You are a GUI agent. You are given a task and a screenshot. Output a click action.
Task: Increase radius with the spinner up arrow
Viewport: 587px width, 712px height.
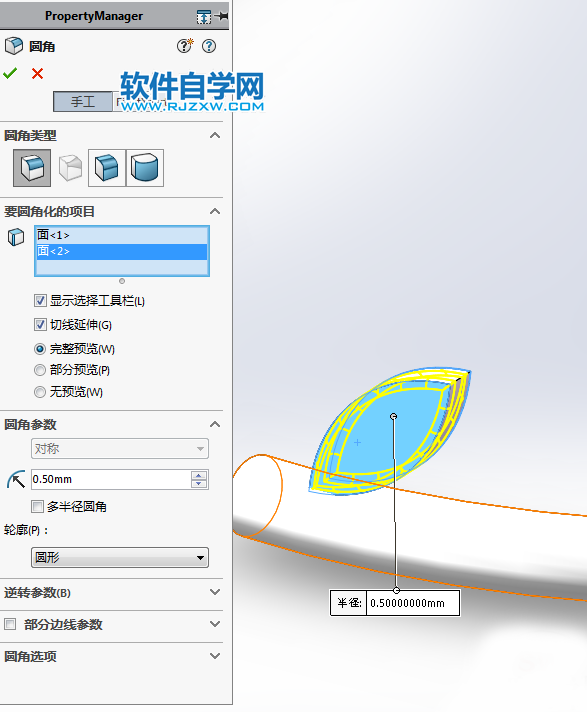199,475
